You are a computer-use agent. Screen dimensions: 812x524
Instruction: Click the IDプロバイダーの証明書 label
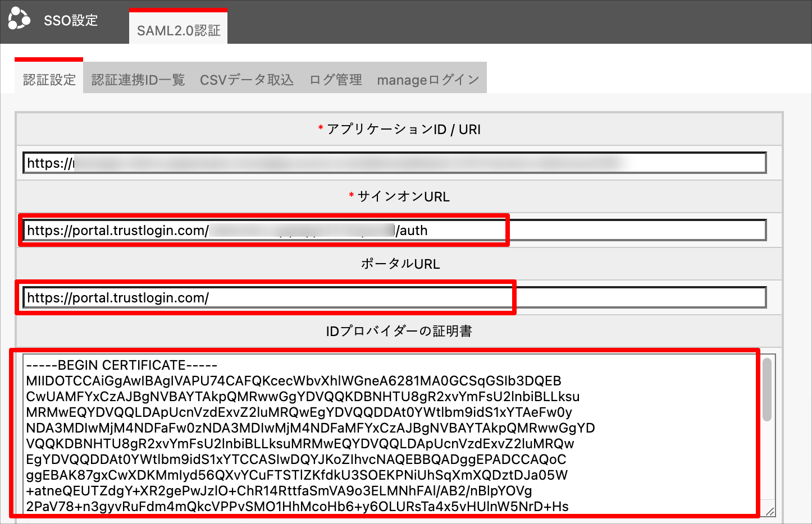point(399,331)
